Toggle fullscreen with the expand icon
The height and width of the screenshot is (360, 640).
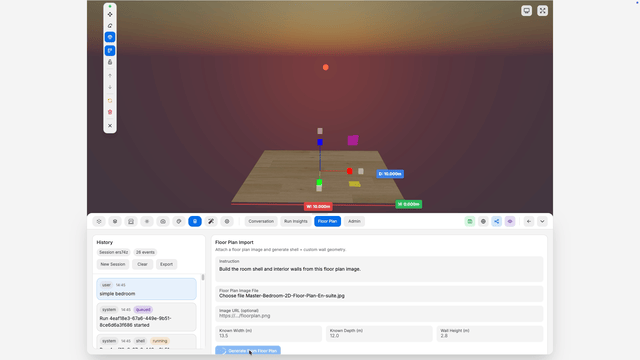pos(542,11)
